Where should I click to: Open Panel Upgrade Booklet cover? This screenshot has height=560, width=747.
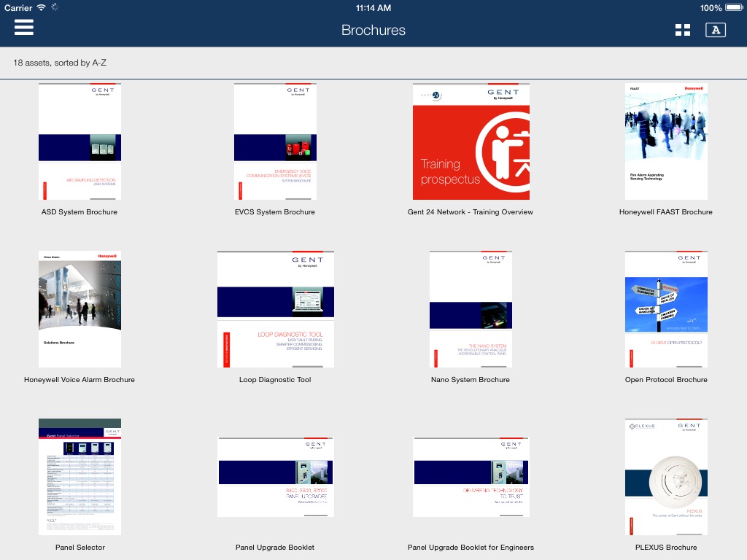point(275,477)
